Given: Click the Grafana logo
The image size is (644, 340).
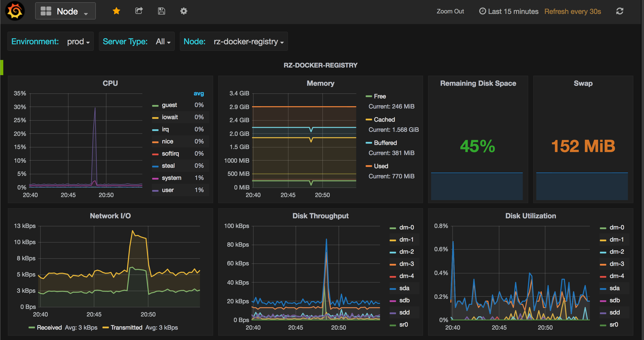Looking at the screenshot, I should click(15, 11).
